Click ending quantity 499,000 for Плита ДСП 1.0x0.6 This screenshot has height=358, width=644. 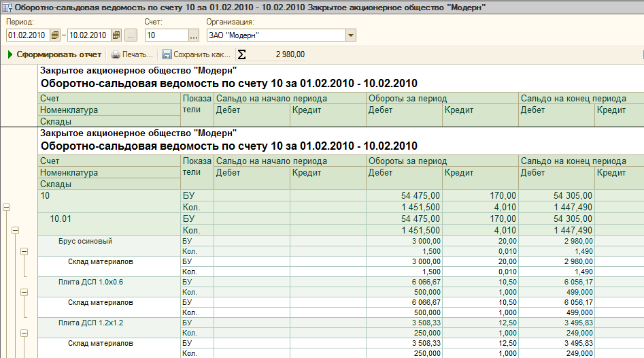pyautogui.click(x=556, y=292)
